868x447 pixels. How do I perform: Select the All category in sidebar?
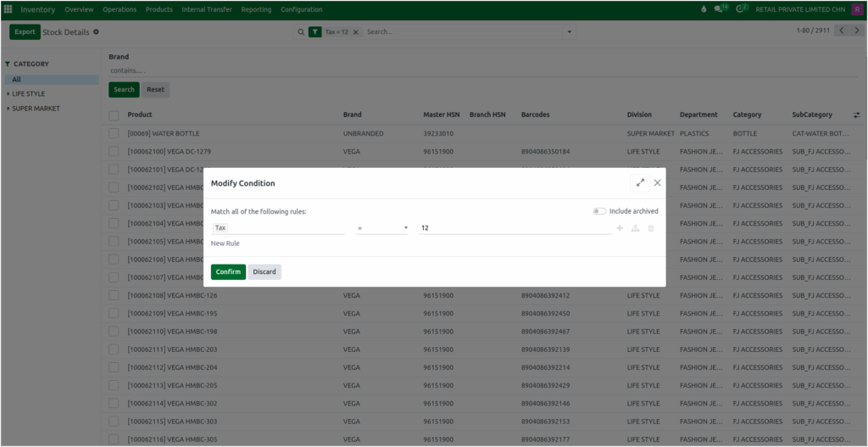click(52, 80)
